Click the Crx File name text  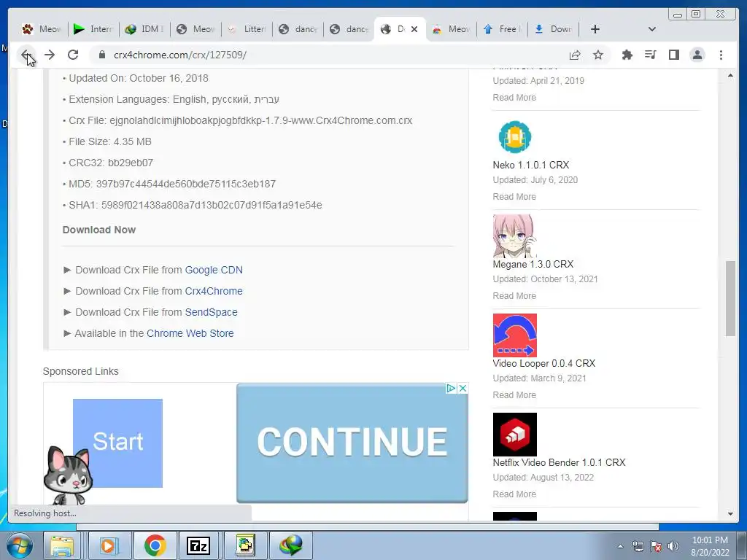point(260,120)
